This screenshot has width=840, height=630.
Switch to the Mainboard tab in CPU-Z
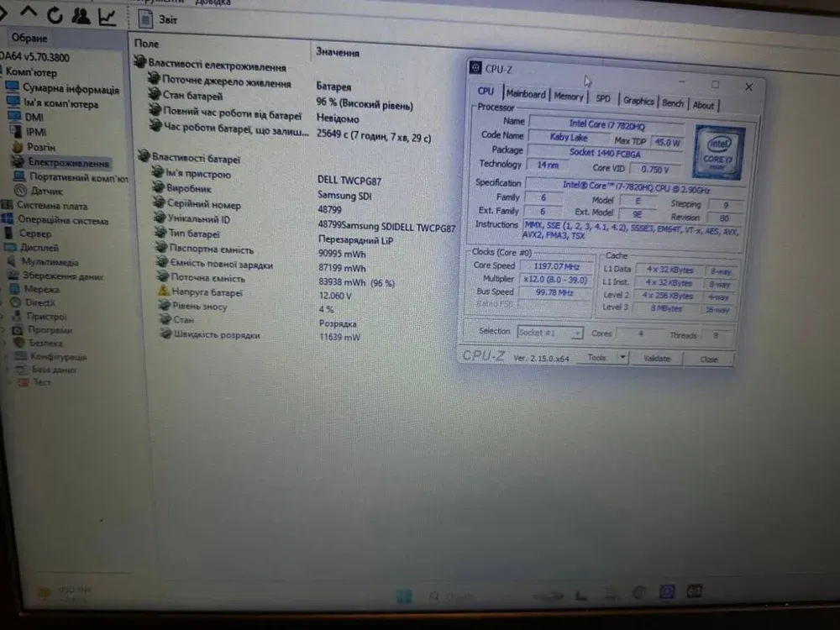point(526,95)
